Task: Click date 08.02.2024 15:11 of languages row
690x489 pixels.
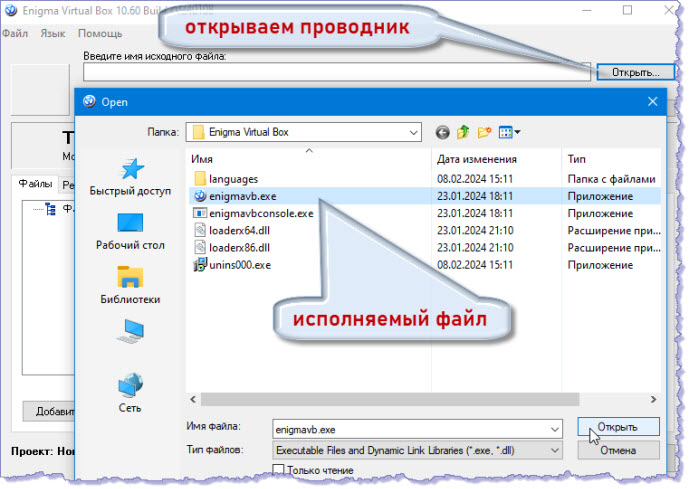Action: point(475,179)
